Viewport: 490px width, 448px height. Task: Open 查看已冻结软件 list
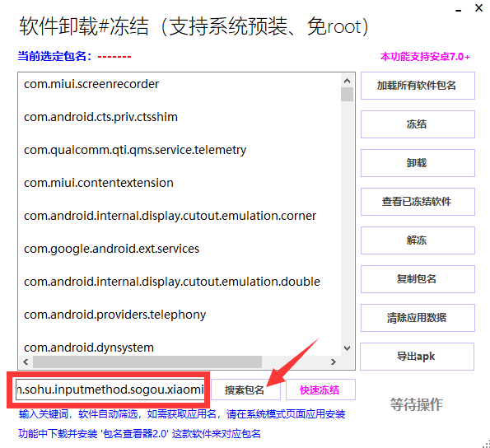[418, 202]
